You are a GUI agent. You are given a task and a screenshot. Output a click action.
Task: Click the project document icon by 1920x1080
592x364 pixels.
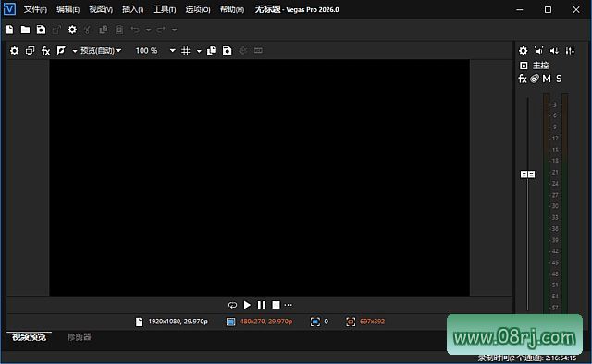coord(139,322)
